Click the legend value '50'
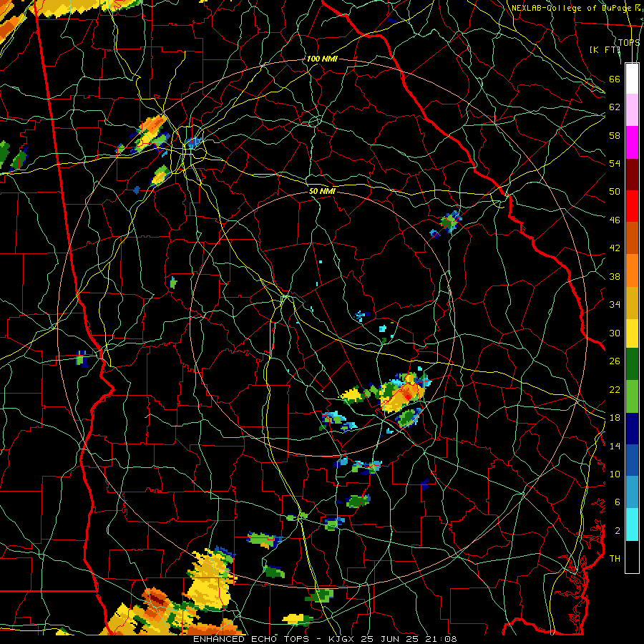This screenshot has width=644, height=644. tap(615, 192)
